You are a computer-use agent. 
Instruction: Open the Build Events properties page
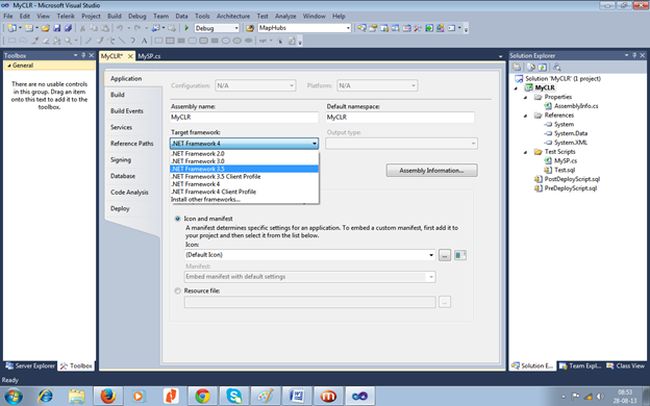[127, 111]
